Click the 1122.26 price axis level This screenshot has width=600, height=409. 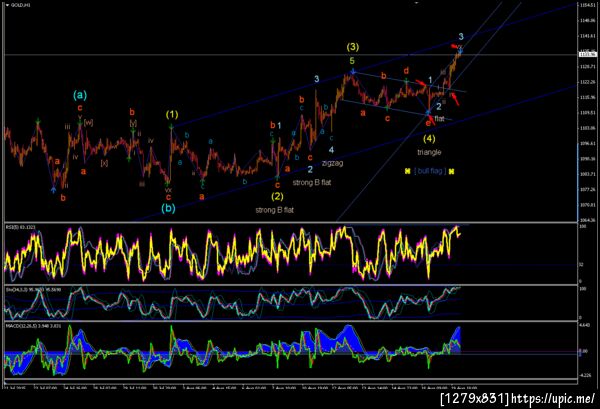pyautogui.click(x=586, y=82)
